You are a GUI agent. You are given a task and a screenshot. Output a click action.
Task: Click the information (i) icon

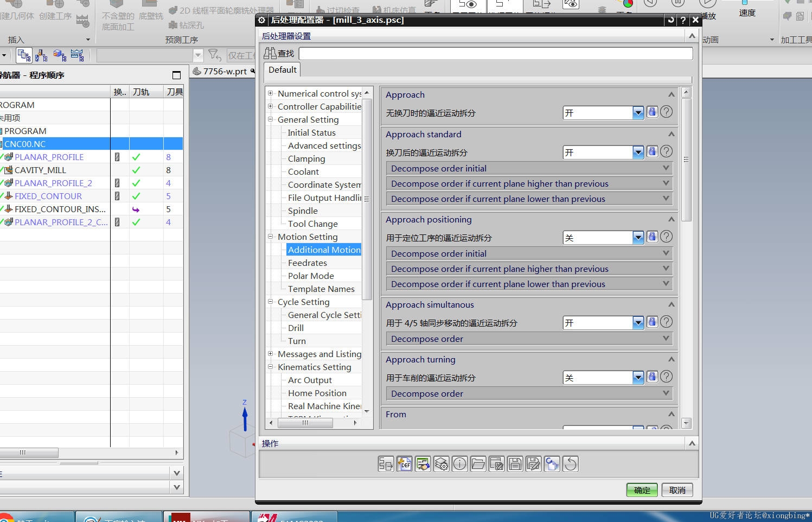(459, 464)
